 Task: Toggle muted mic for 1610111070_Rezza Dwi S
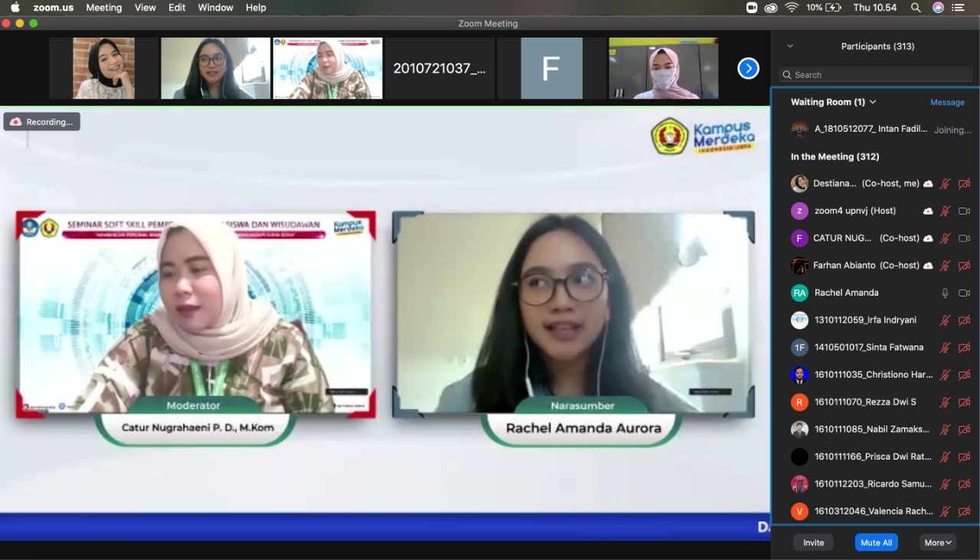tap(945, 402)
